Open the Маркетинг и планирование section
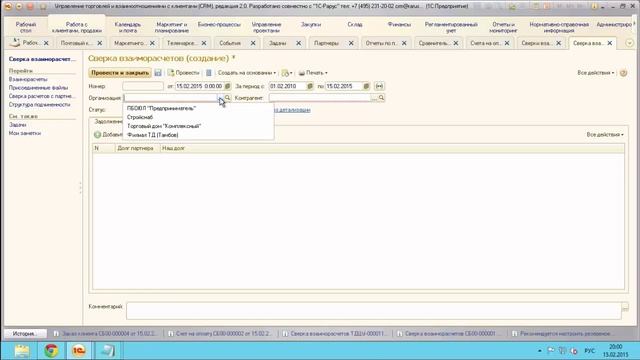This screenshot has height=360, width=640. tap(172, 27)
